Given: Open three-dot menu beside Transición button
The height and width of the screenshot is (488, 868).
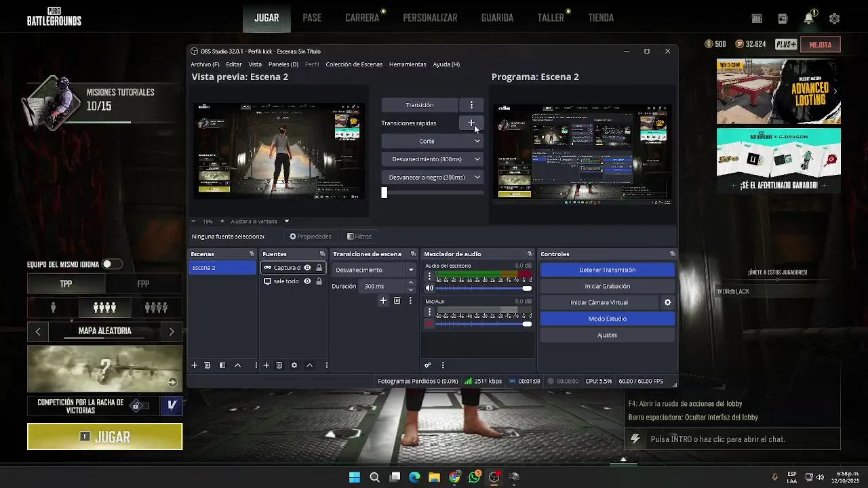Looking at the screenshot, I should point(471,105).
